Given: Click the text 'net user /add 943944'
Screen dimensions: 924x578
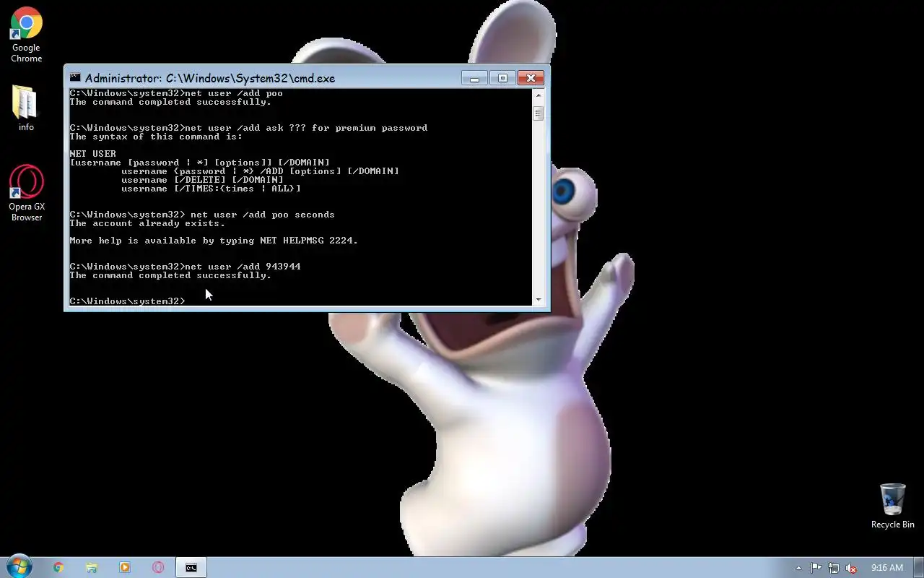Looking at the screenshot, I should 243,267.
